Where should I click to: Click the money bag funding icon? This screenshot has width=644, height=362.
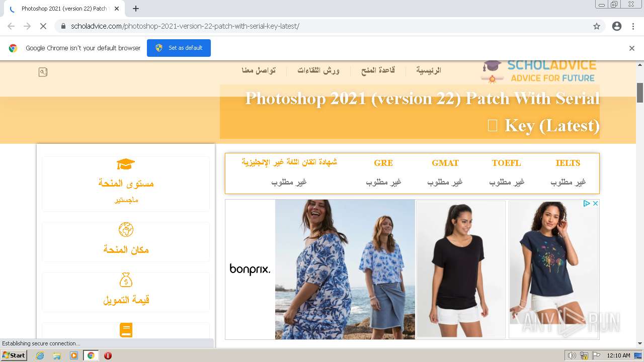(126, 280)
